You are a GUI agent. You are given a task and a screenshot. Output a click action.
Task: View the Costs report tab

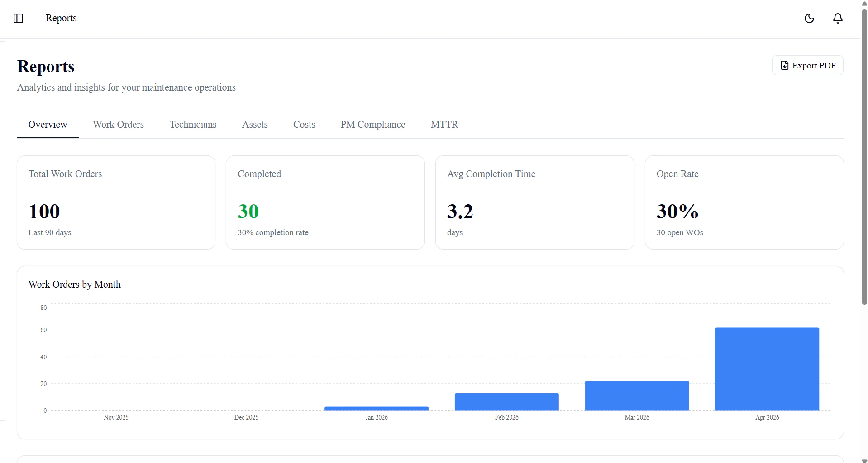point(304,125)
